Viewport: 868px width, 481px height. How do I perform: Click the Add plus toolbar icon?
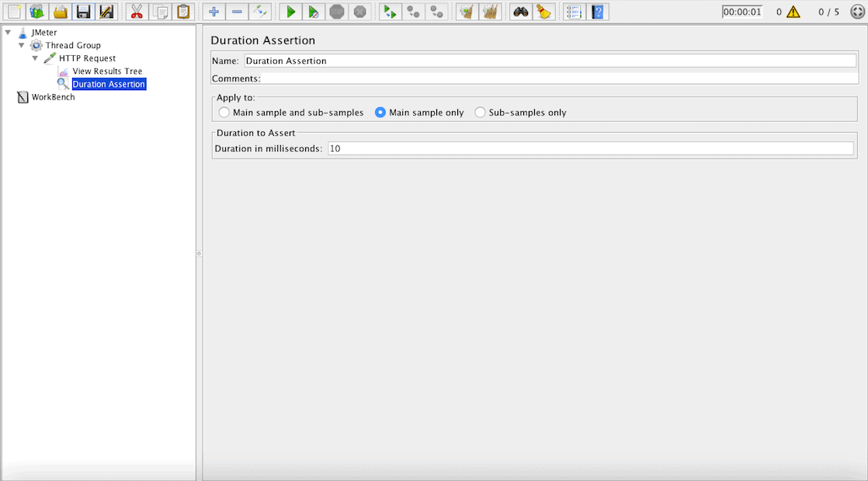click(214, 12)
